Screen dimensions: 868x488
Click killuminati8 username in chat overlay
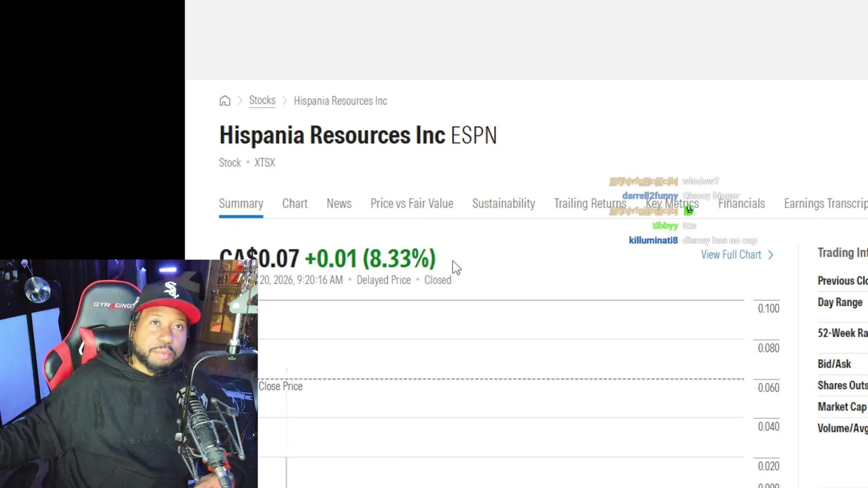coord(653,241)
